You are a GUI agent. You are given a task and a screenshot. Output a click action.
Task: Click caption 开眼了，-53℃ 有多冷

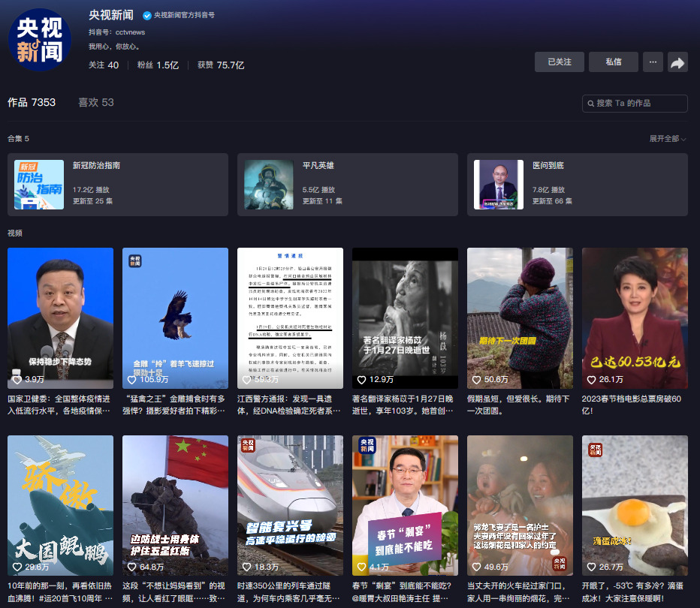[632, 592]
